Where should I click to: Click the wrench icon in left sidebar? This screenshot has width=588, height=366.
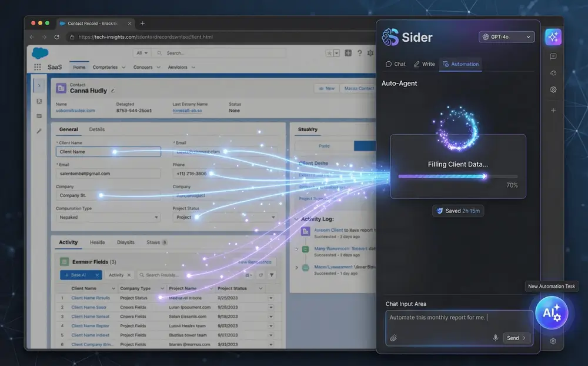(x=39, y=131)
